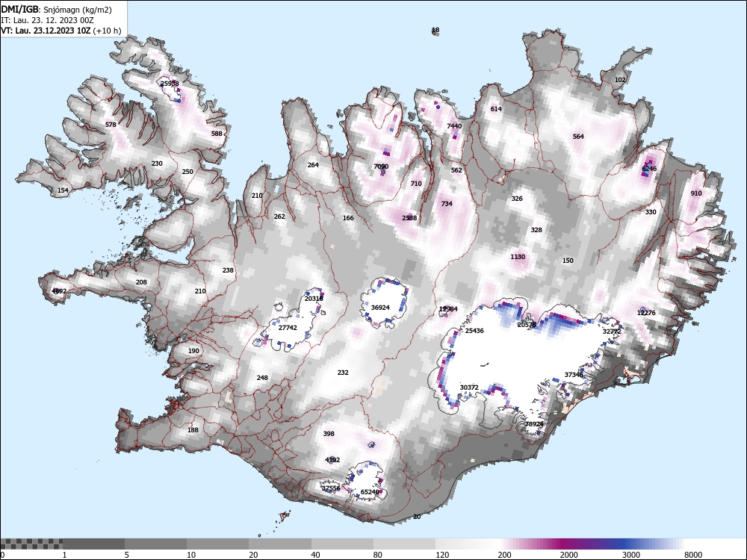Click the map value 710

tap(416, 184)
